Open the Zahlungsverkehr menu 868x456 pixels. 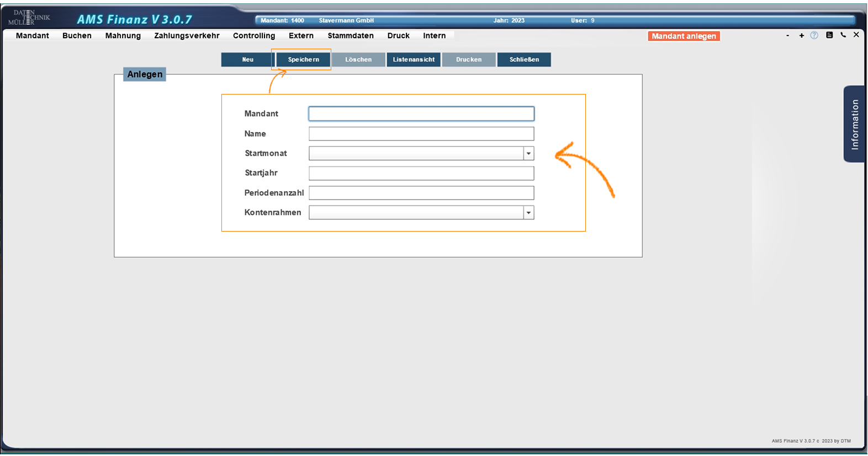point(187,35)
